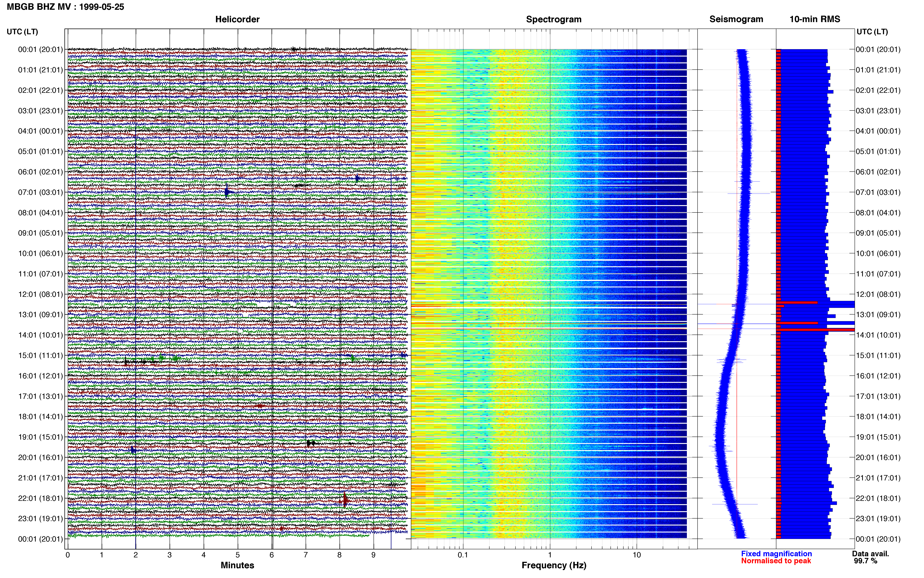Select the Spectrogram panel heading
Viewport: 924px width, 578px height.
[x=554, y=19]
